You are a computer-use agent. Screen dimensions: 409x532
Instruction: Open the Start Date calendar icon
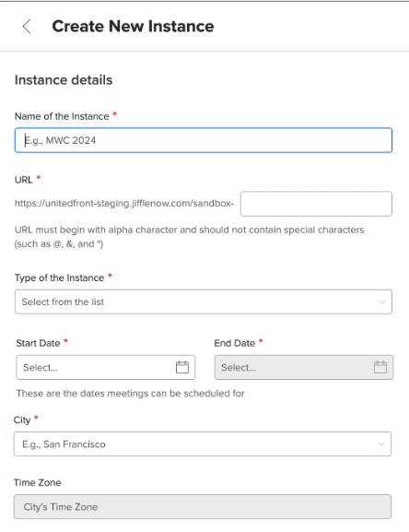(182, 367)
